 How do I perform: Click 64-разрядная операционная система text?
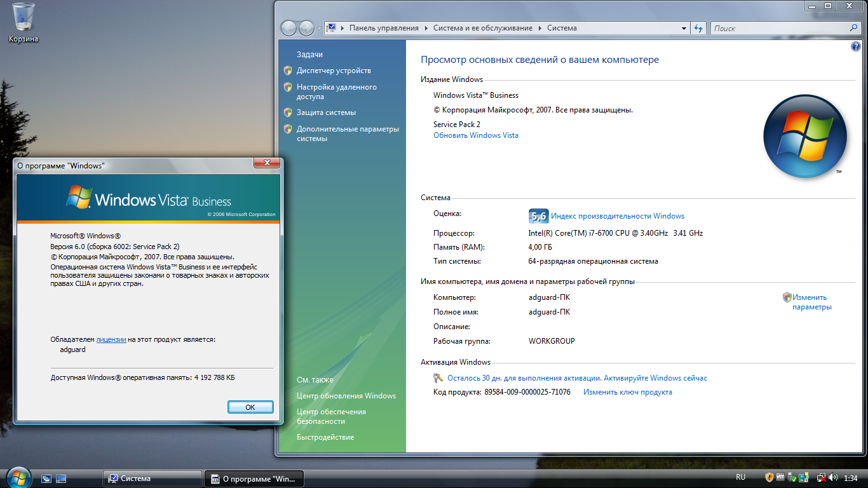click(593, 261)
